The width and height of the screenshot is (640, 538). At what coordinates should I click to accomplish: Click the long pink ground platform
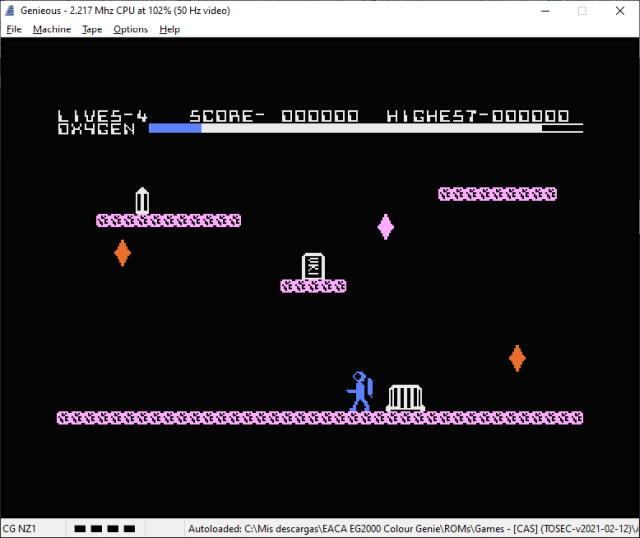(x=320, y=418)
